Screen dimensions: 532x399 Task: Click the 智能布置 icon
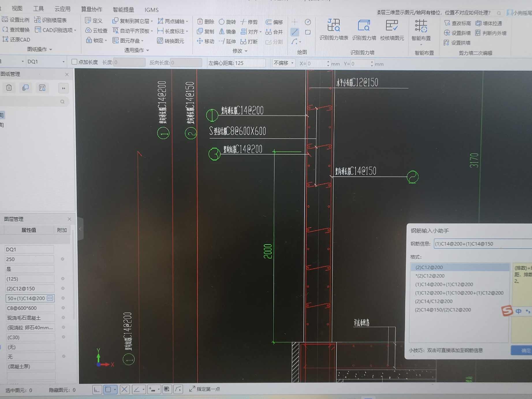421,27
